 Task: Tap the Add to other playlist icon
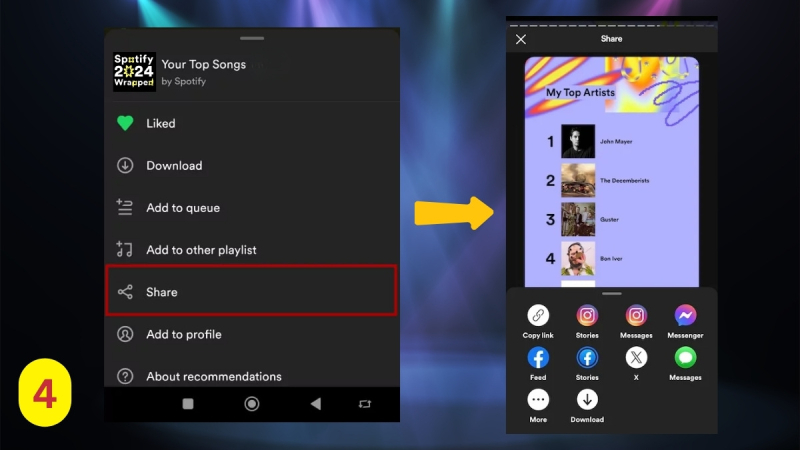pyautogui.click(x=124, y=249)
